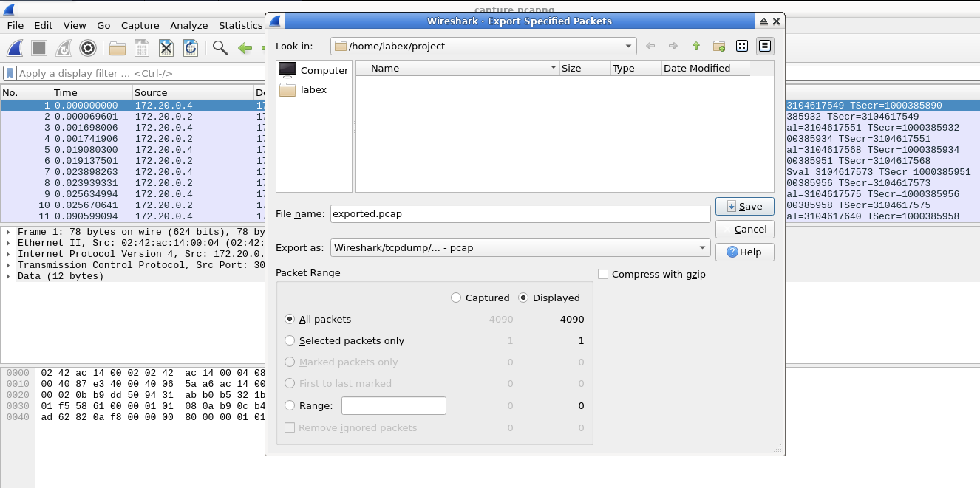Viewport: 980px width, 488px height.
Task: Start a new capture with the shark fin icon
Action: (14, 48)
